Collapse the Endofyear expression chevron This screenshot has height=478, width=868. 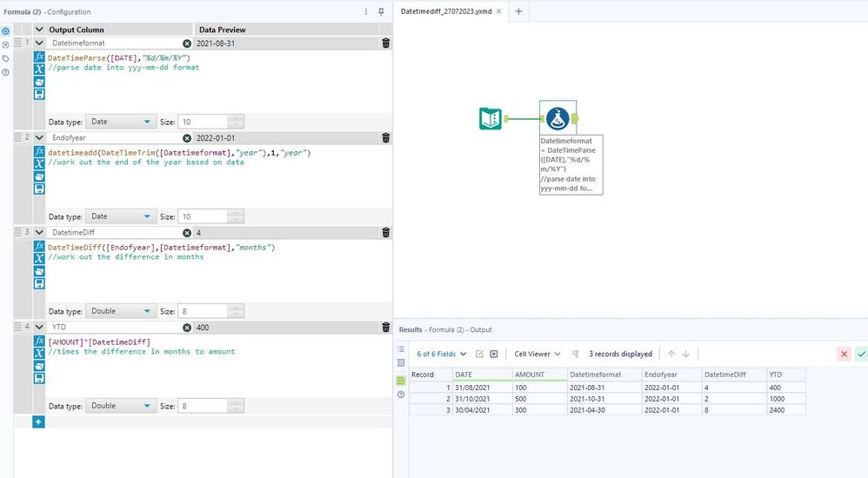coord(39,137)
